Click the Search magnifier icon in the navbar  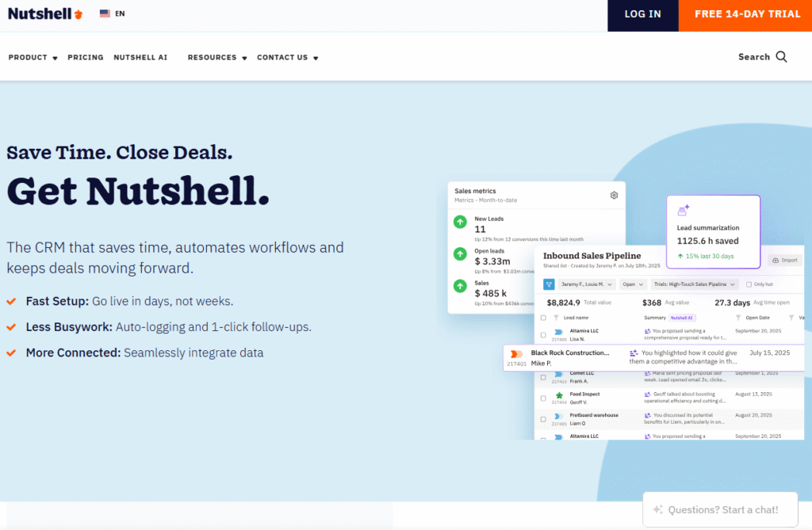point(783,56)
